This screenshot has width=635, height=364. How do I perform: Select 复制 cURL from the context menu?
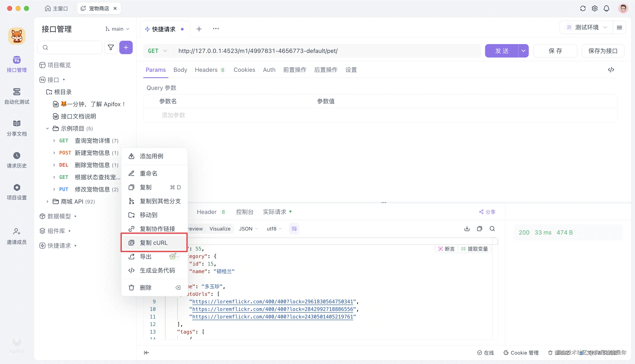154,242
